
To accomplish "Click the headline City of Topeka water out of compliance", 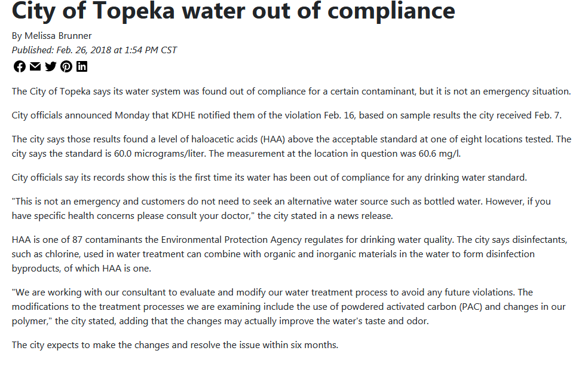I will [233, 11].
